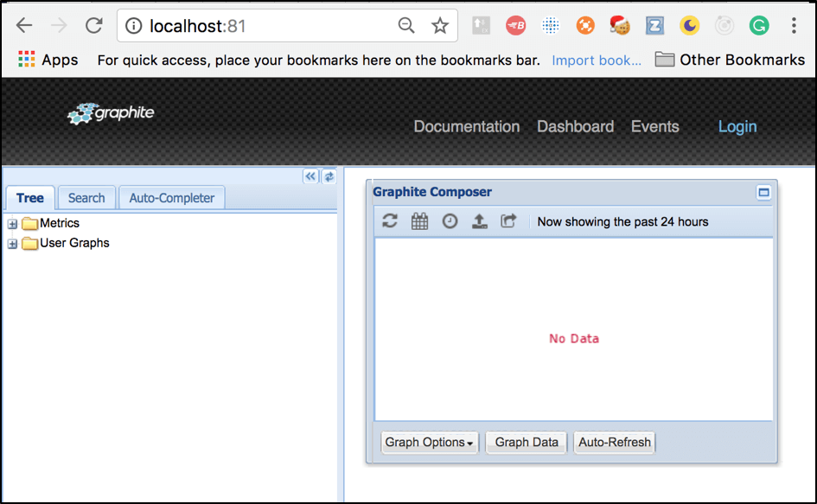Screen dimensions: 817x504
Task: Switch to the Search tab
Action: (x=86, y=198)
